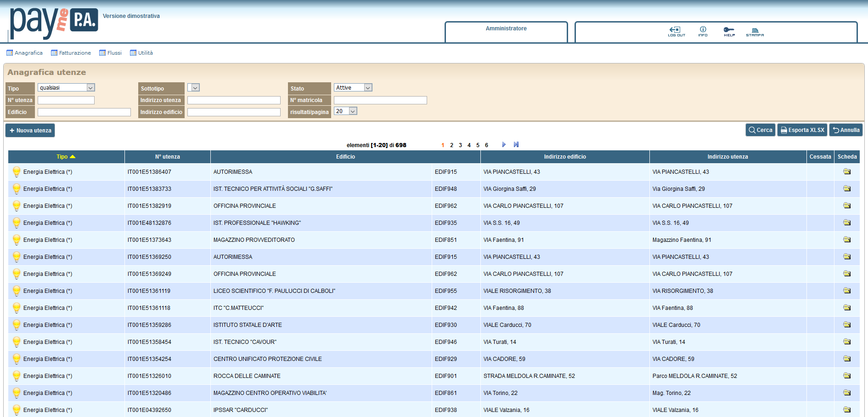Focus the N° matricola filter field
The height and width of the screenshot is (417, 868).
click(x=380, y=100)
